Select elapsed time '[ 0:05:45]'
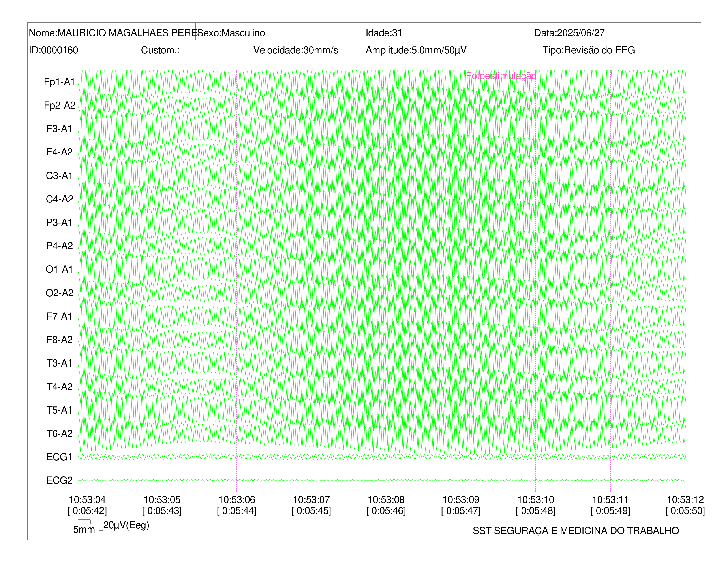The width and height of the screenshot is (728, 563). pos(311,511)
